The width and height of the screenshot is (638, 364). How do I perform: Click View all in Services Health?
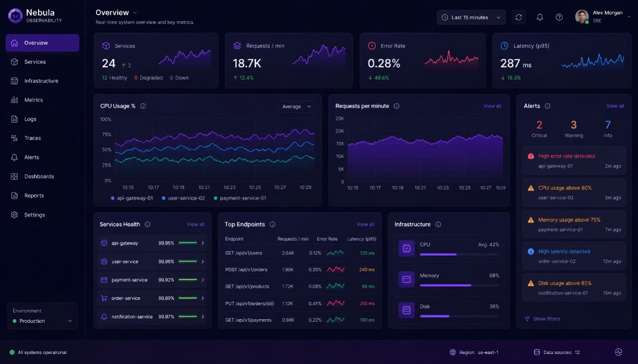pyautogui.click(x=196, y=224)
